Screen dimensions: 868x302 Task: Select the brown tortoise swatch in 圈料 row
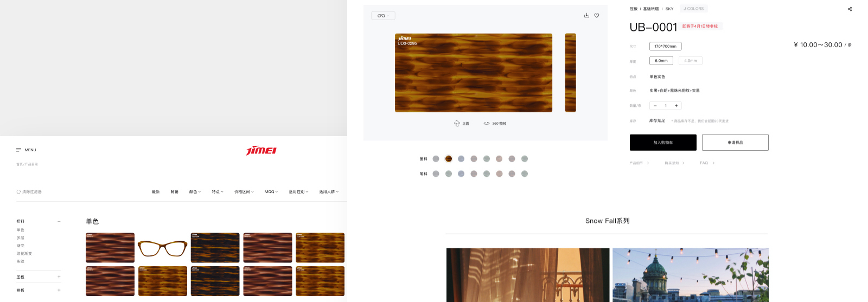coord(449,159)
